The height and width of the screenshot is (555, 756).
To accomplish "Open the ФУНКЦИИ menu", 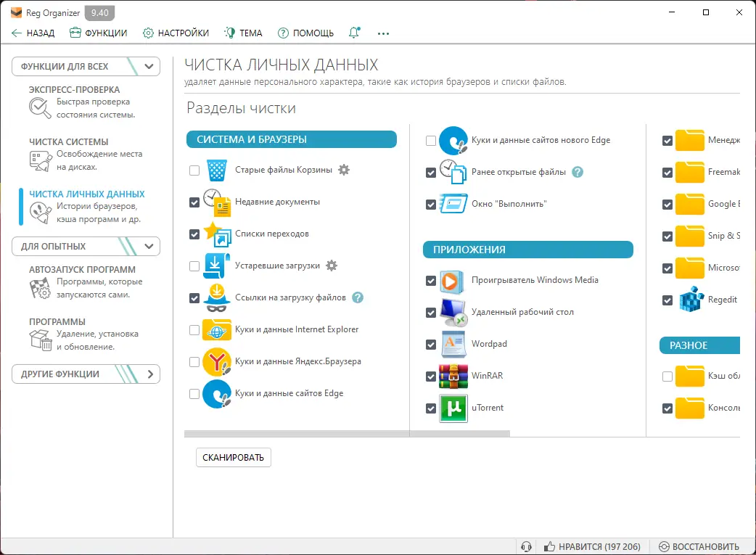I will (x=99, y=33).
